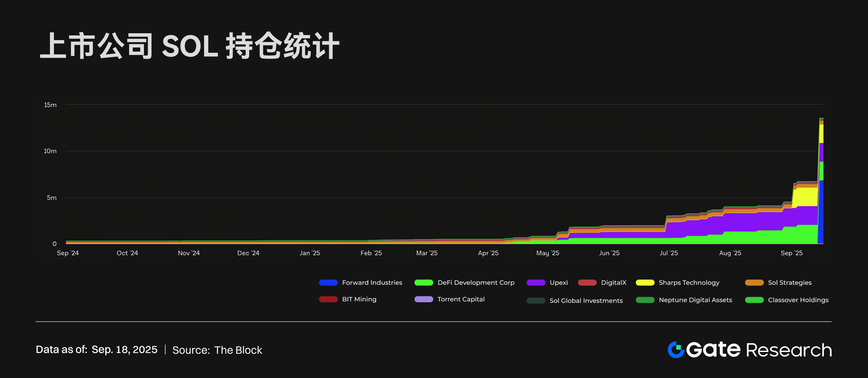This screenshot has width=868, height=378.
Task: Select the BIT Mining legend label
Action: point(359,299)
